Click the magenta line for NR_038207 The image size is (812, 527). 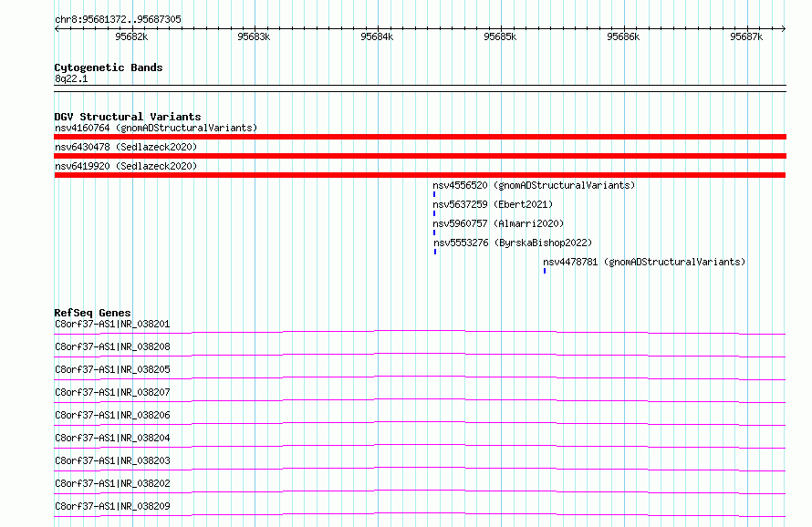tap(420, 400)
